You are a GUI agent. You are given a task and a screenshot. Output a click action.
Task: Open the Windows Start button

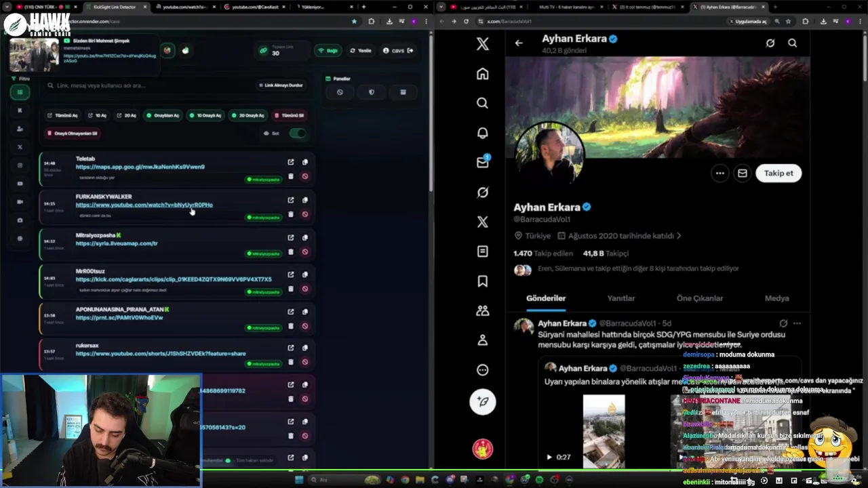coord(298,480)
